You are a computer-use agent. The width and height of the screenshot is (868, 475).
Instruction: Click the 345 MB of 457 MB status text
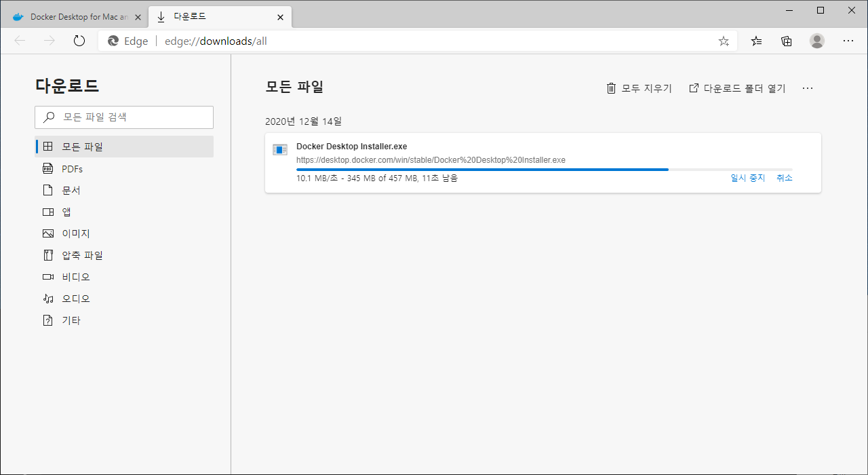[378, 178]
